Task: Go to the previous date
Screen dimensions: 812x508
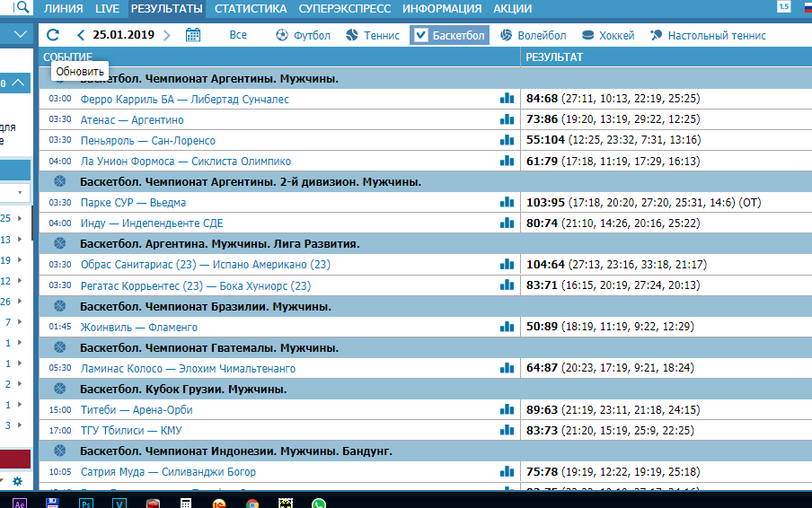Action: [x=81, y=36]
